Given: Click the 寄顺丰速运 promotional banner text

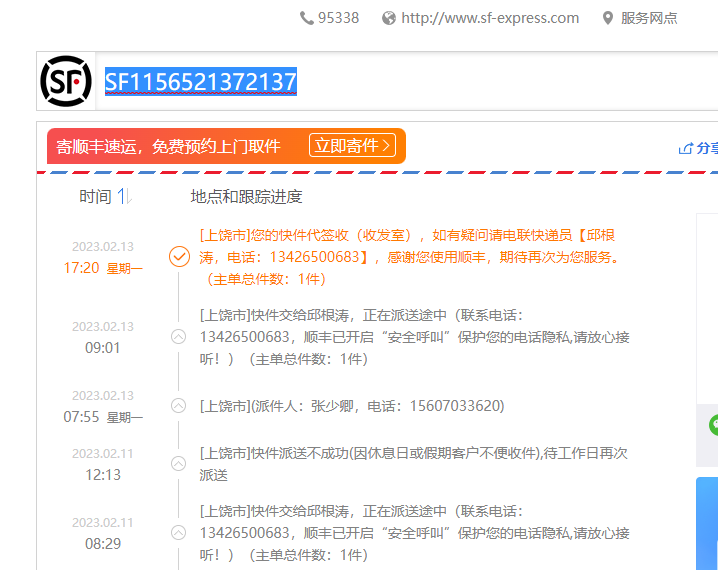Looking at the screenshot, I should (168, 147).
